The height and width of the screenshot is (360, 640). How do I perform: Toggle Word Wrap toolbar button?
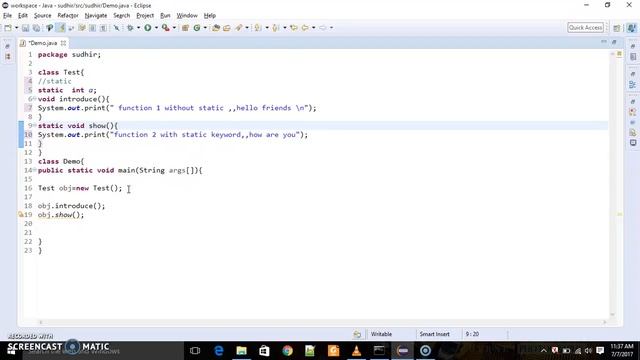click(x=71, y=28)
